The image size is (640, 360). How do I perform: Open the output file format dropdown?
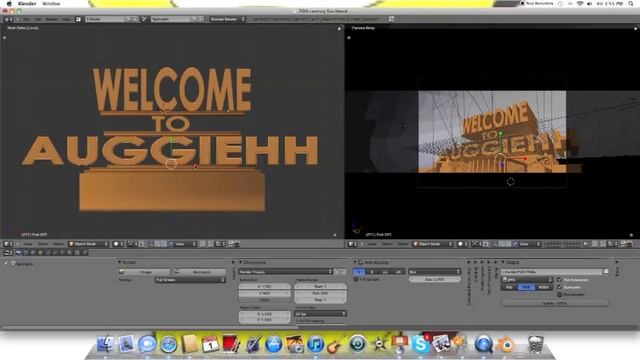[527, 280]
